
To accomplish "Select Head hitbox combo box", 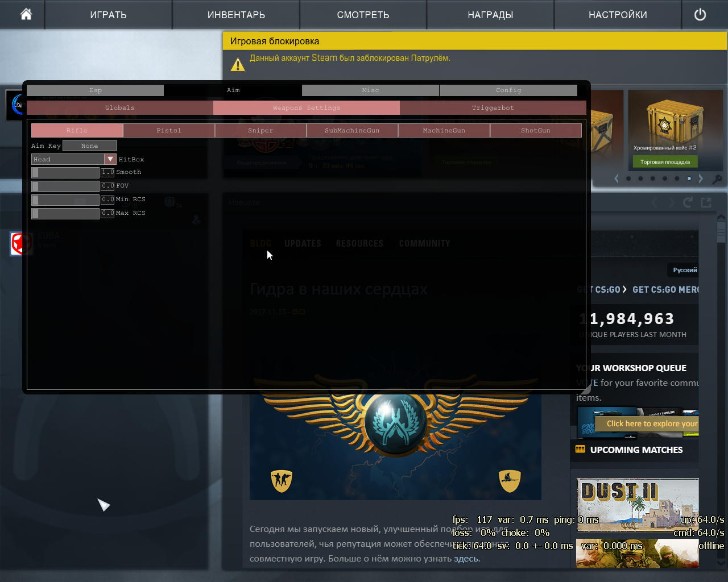I will (73, 159).
